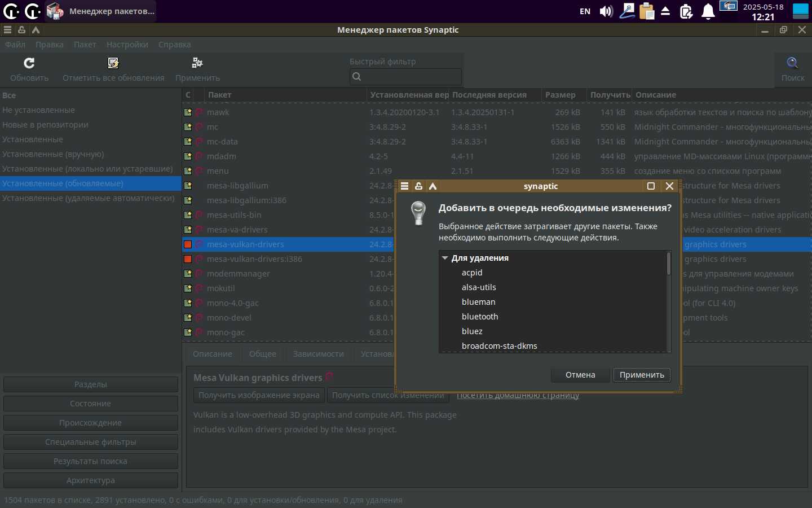Click the Отметить все обновления toolbar icon
The image size is (812, 508).
coord(113,63)
